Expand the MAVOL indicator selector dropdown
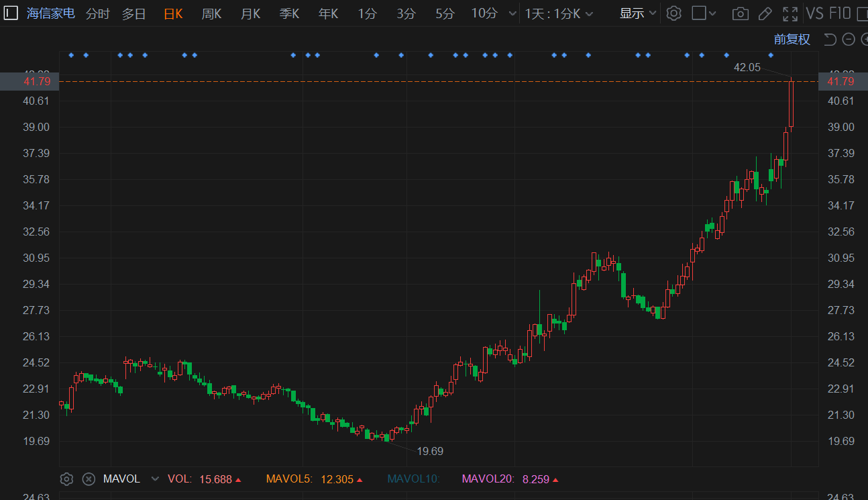 155,479
